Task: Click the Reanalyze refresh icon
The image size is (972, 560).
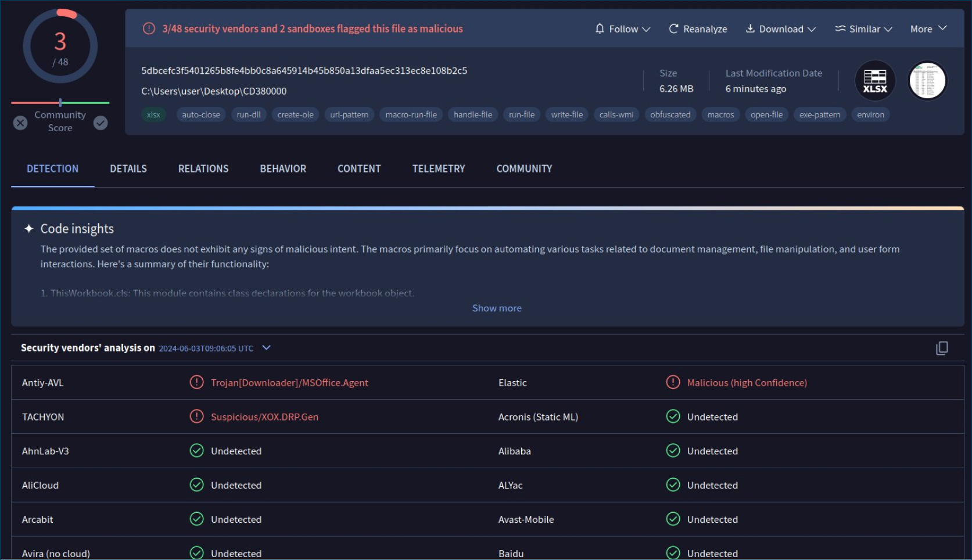Action: (673, 28)
